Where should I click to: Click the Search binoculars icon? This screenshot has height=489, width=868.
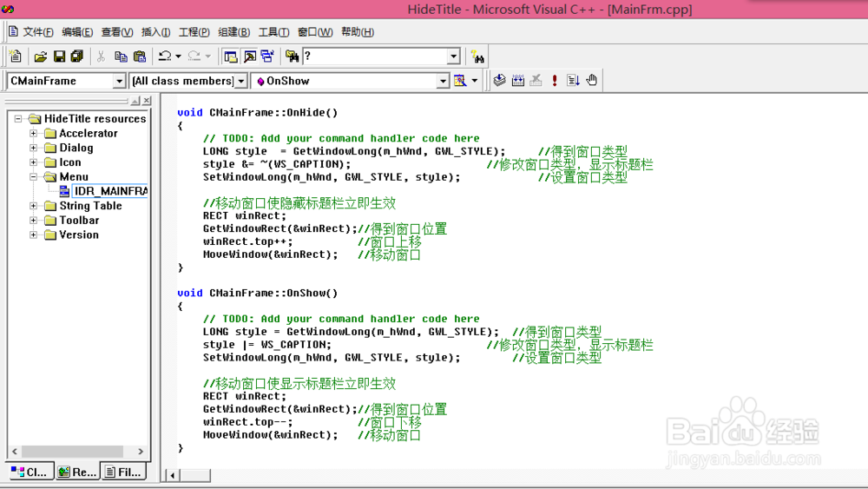pos(477,56)
